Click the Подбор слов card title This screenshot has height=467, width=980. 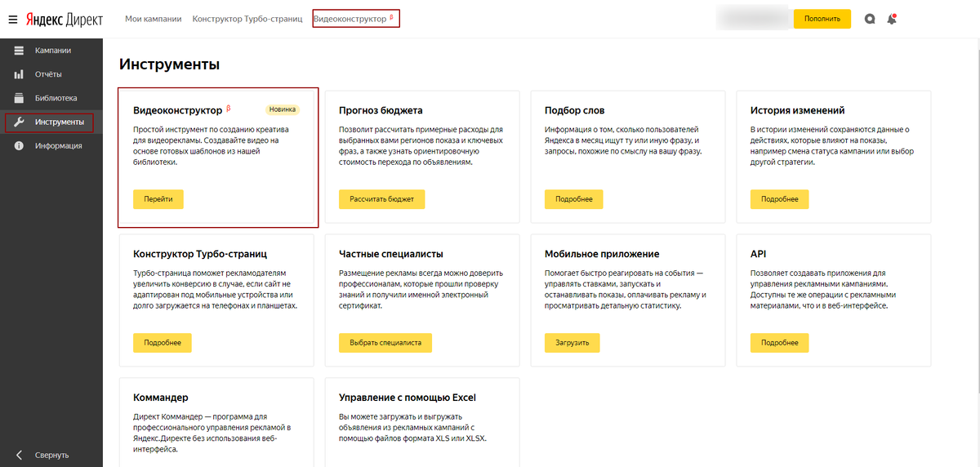tap(575, 110)
